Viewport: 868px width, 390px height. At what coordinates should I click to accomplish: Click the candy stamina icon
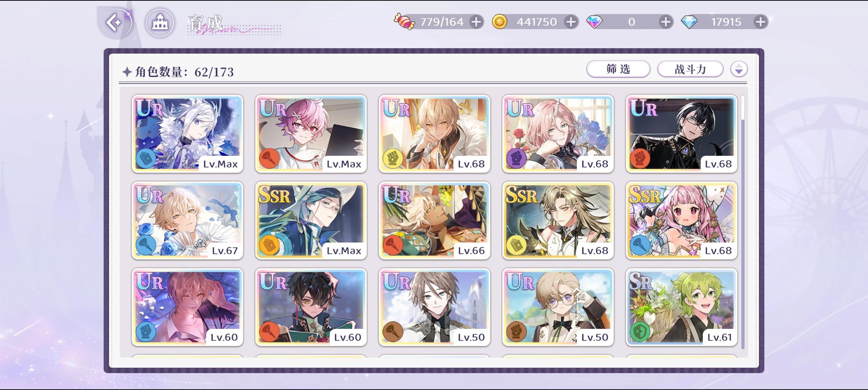[404, 22]
